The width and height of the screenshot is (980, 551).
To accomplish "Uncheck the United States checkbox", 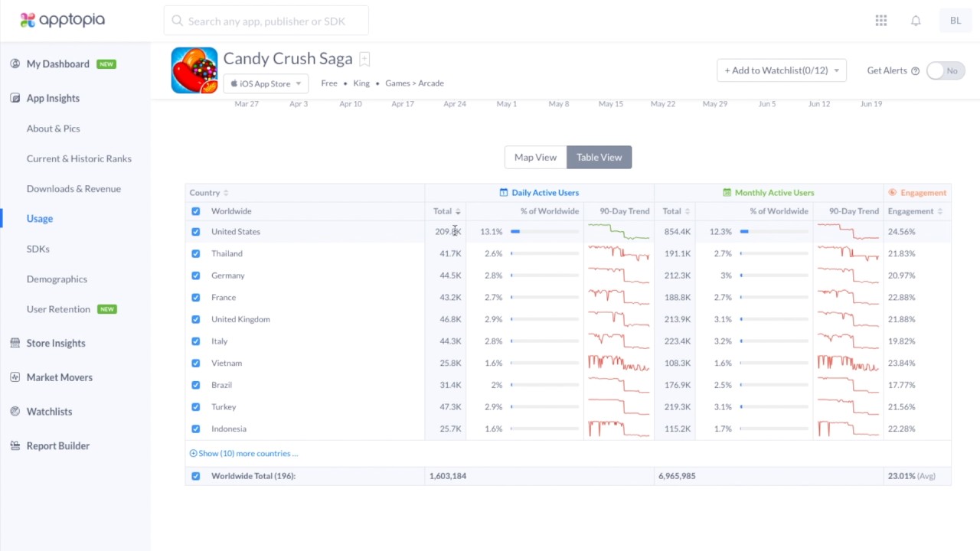I will [x=196, y=231].
